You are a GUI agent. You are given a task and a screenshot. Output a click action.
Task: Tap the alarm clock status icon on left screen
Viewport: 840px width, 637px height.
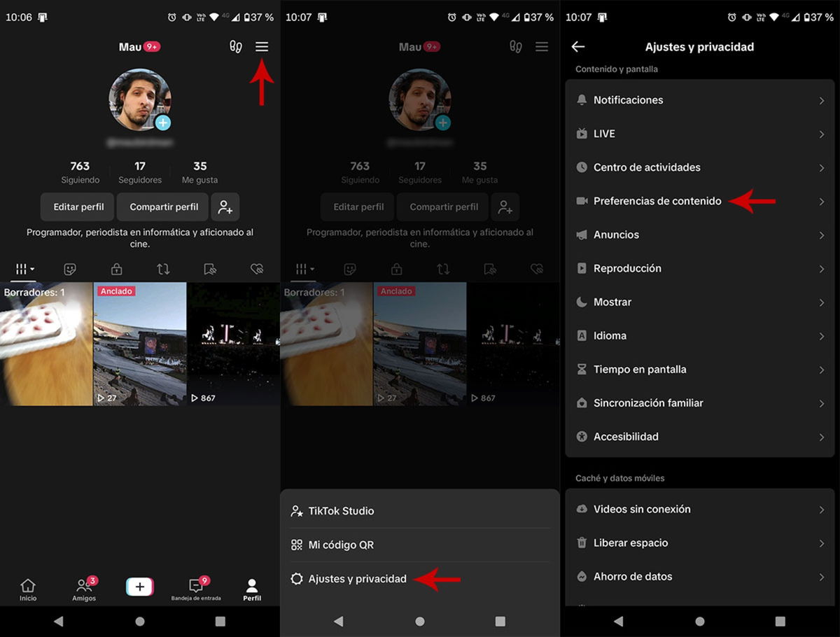click(x=172, y=17)
